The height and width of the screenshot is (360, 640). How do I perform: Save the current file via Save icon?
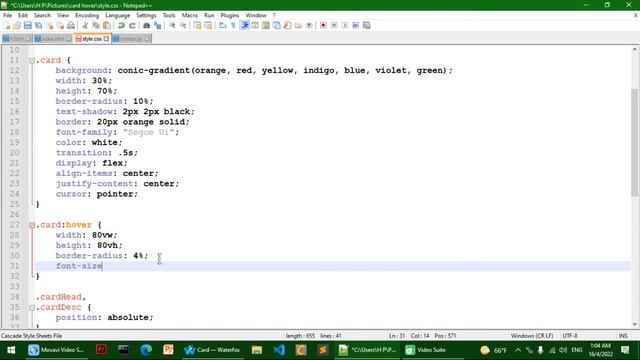click(27, 25)
